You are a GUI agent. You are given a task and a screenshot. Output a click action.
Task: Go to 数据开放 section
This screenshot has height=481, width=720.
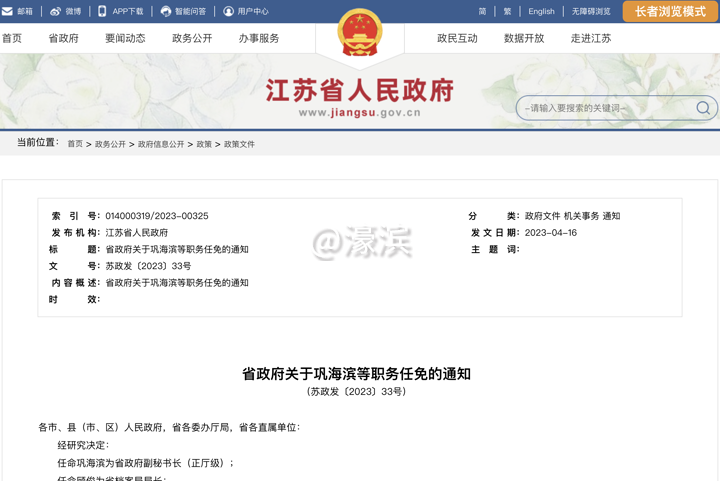click(524, 38)
